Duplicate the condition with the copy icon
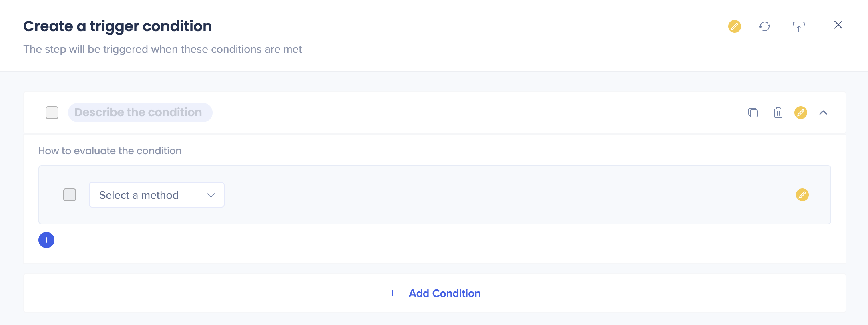 point(753,113)
